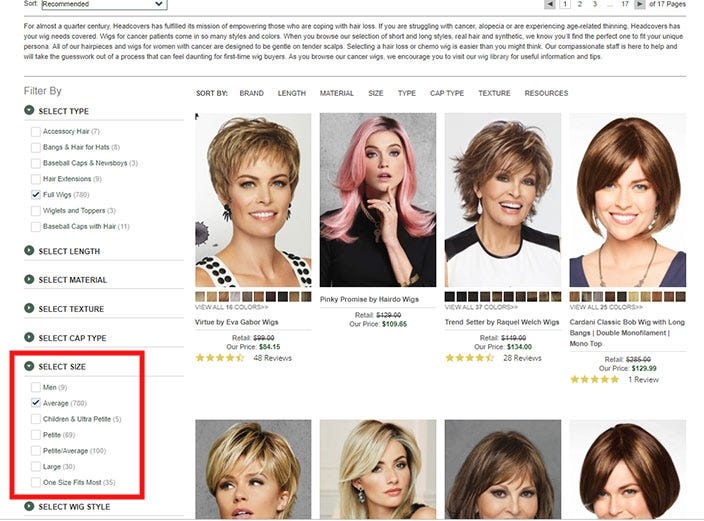
Task: Read the 28 Reviews for Trend Setter
Action: [522, 358]
